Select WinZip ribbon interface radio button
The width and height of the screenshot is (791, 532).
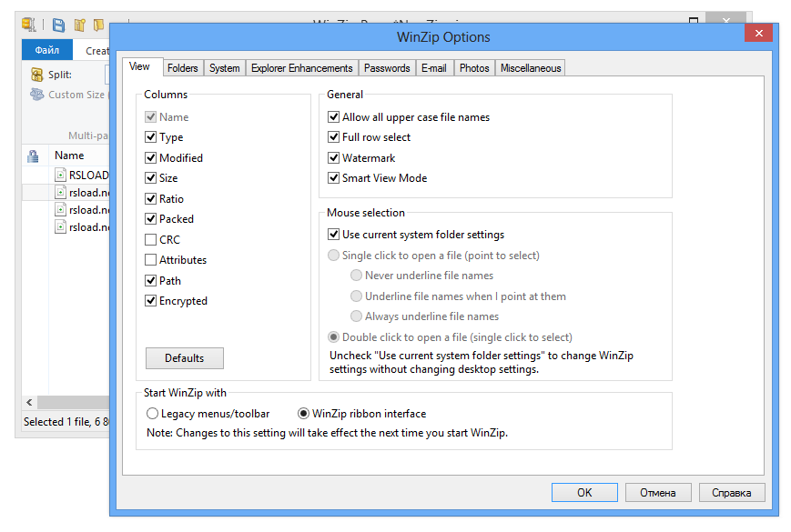(303, 414)
